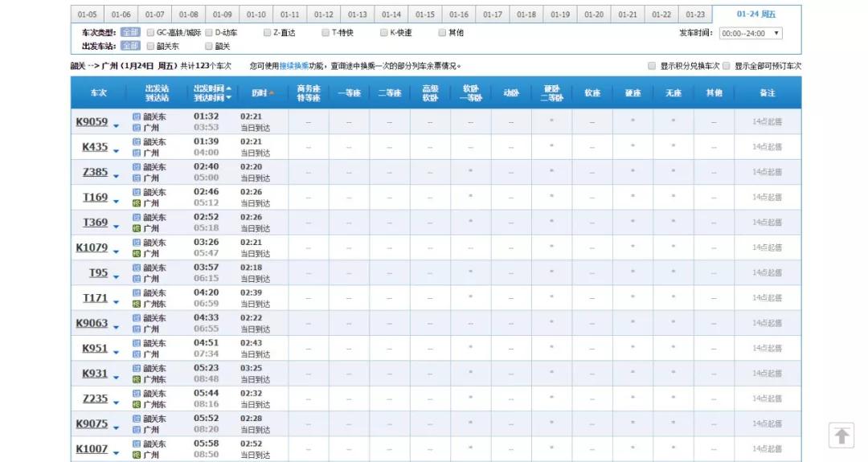The image size is (868, 462).
Task: Select the 01-24 周五 date tab
Action: pos(756,14)
